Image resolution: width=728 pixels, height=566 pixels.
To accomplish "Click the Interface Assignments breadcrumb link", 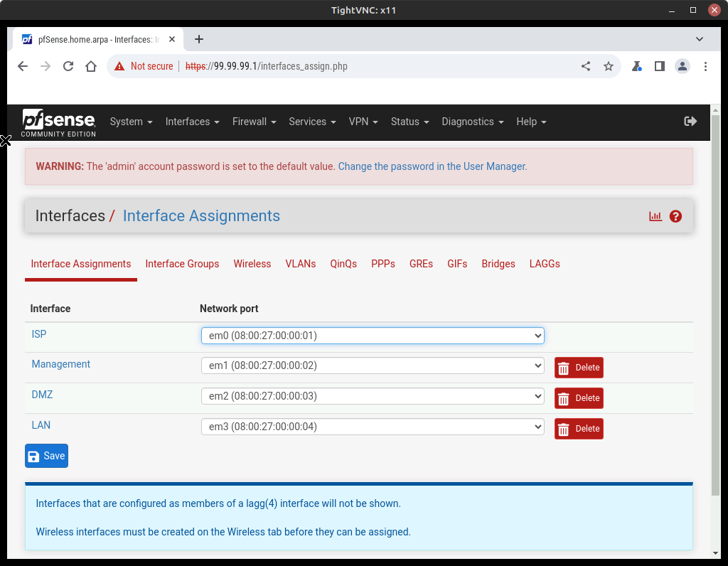I will [201, 216].
